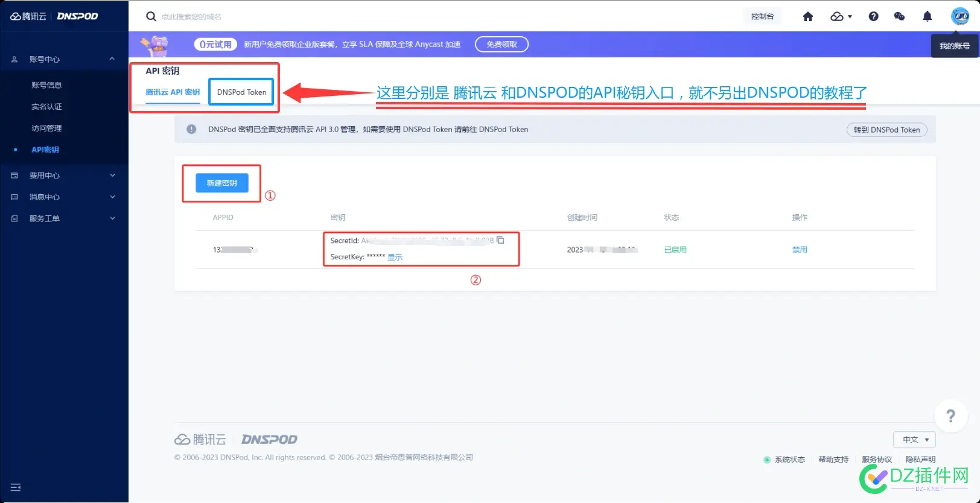The height and width of the screenshot is (503, 980).
Task: Open 账号信息 in the sidebar
Action: pos(46,85)
